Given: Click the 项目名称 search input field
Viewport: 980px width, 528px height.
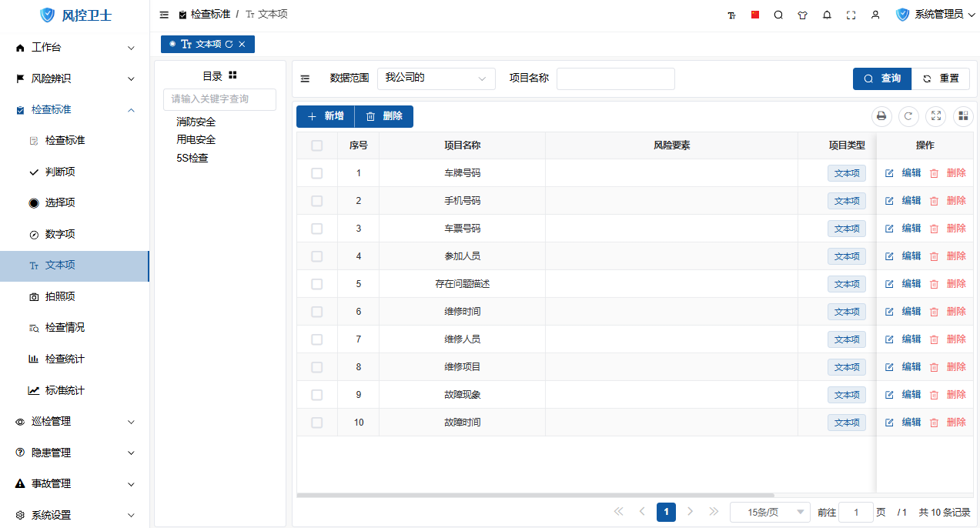Looking at the screenshot, I should (x=615, y=79).
